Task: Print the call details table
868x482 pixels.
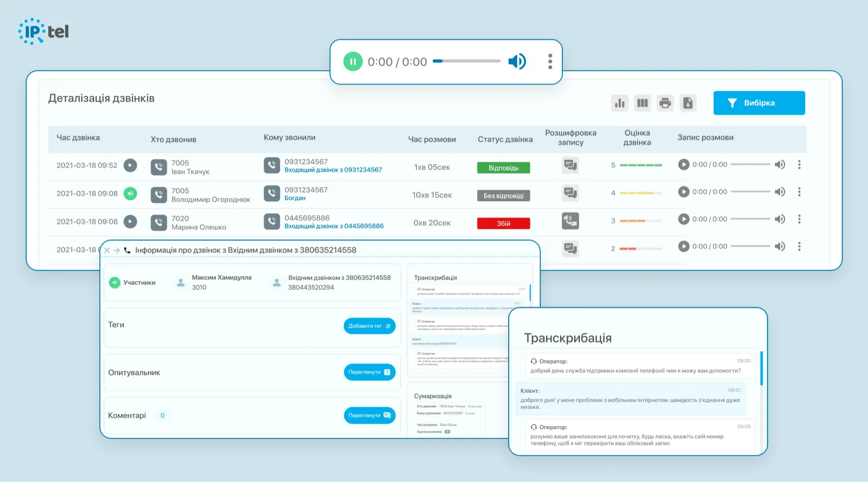Action: 665,103
